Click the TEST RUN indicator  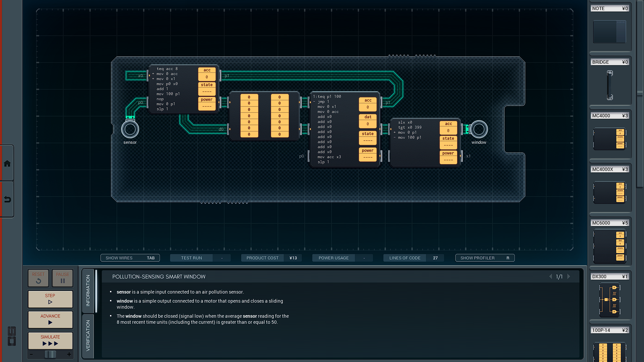pyautogui.click(x=200, y=258)
